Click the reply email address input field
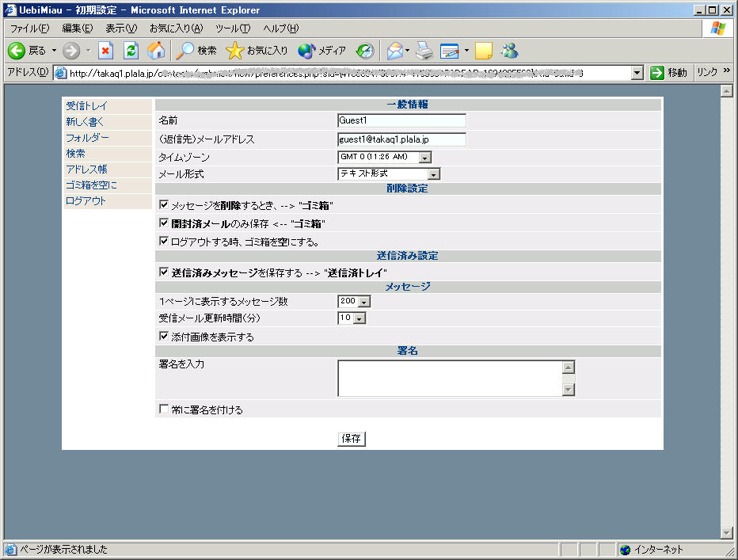The width and height of the screenshot is (738, 560). pos(402,139)
